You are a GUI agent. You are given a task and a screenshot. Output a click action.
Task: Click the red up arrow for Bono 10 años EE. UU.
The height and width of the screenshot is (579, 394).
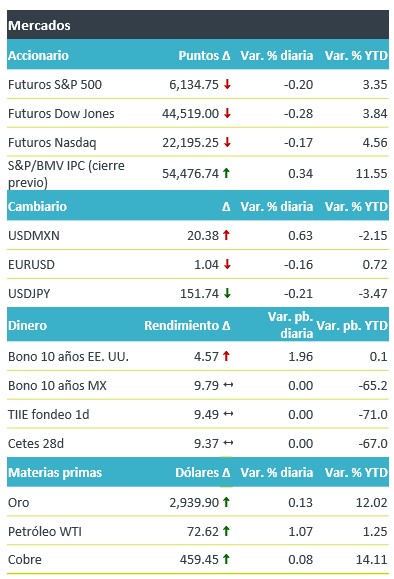tap(226, 356)
